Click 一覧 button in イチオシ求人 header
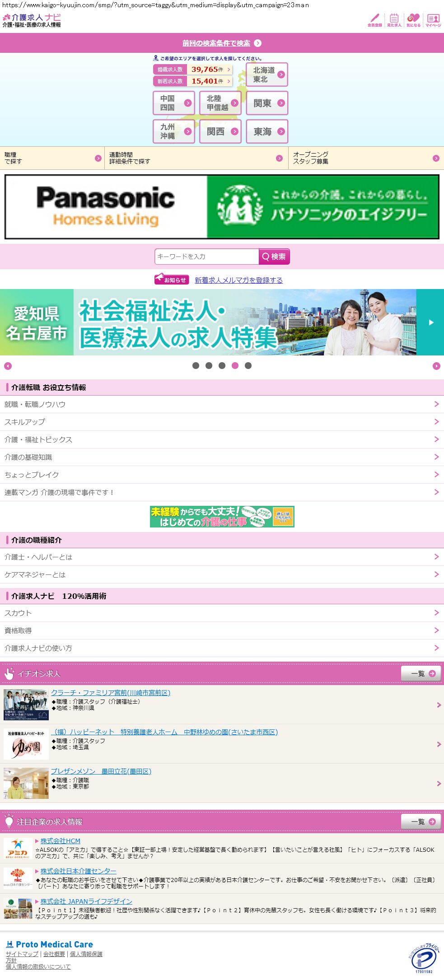 point(421,673)
